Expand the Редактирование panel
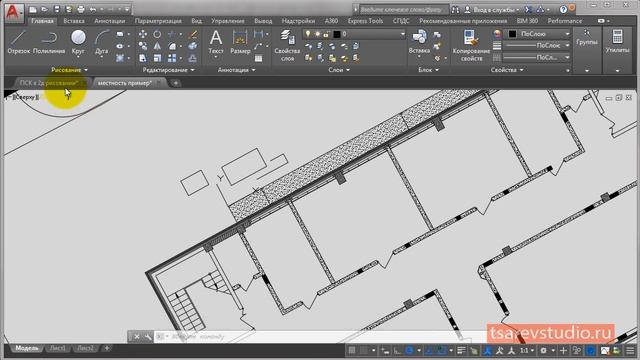The width and height of the screenshot is (640, 360). pyautogui.click(x=168, y=70)
